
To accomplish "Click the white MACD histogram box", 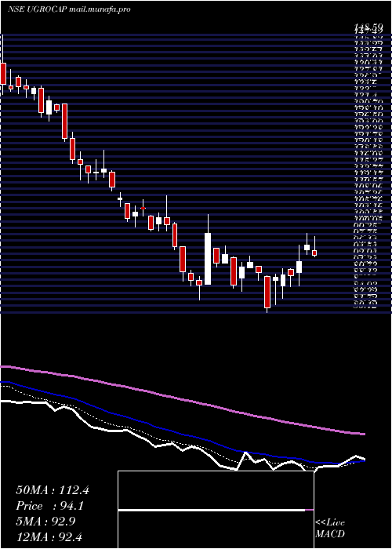I will [216, 510].
